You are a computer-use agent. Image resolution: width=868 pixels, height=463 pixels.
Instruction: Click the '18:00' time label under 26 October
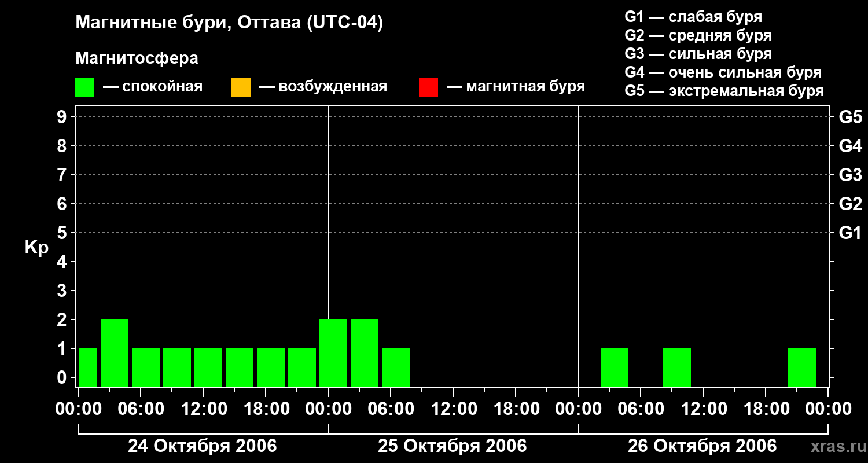tap(766, 409)
